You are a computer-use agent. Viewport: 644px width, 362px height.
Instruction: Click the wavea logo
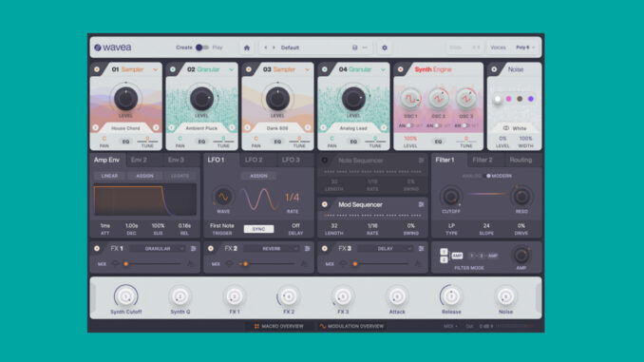[113, 48]
